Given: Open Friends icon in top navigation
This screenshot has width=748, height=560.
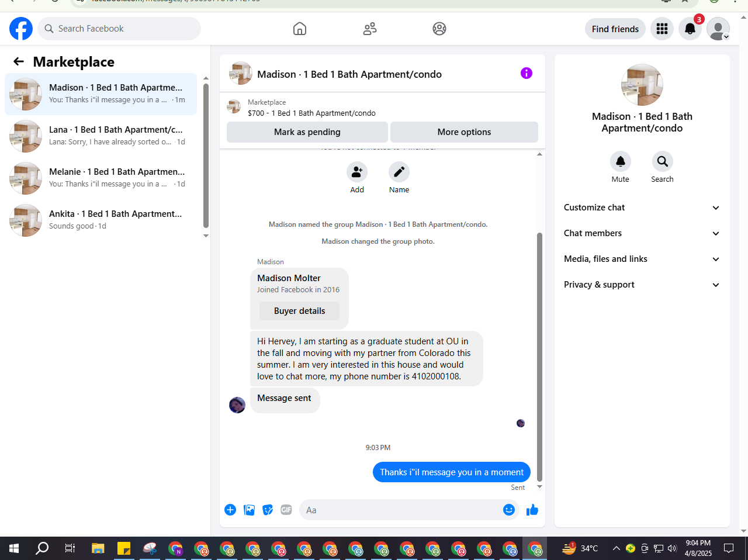Looking at the screenshot, I should pos(370,29).
